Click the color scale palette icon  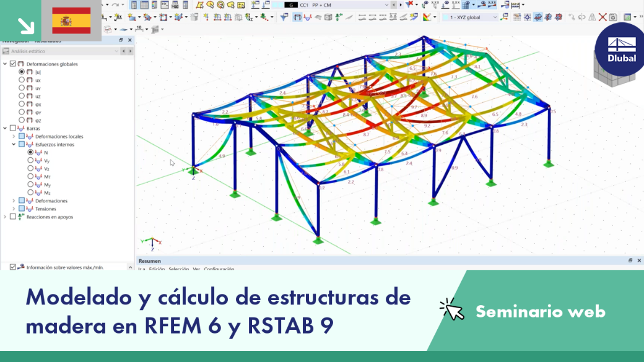pyautogui.click(x=427, y=17)
